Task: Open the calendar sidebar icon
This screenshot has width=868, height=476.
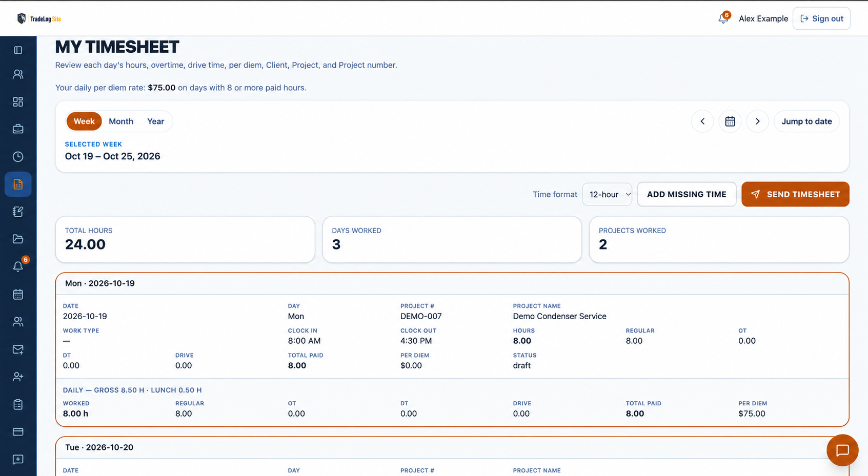Action: point(18,294)
